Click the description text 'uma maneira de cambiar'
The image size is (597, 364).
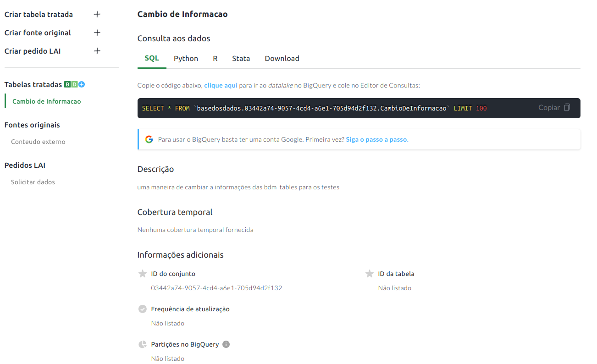[x=238, y=187]
